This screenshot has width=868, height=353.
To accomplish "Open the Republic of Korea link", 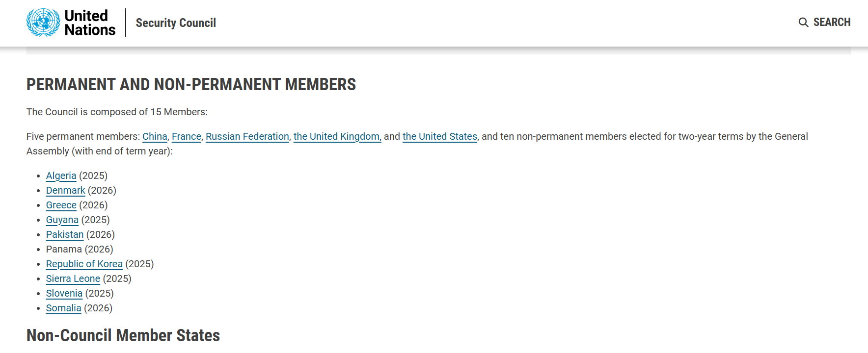I will coord(84,264).
